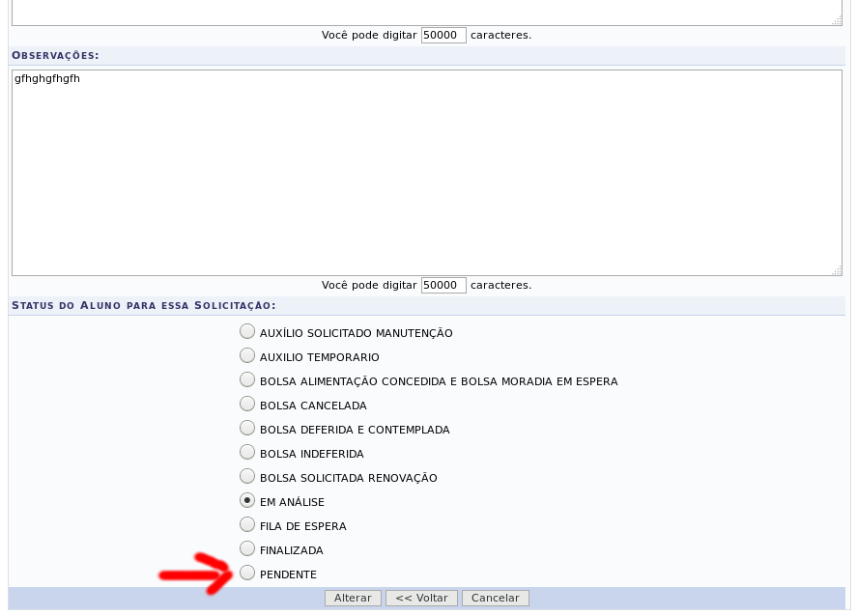Select FILA DE ESPERA option
Viewport: 857px width, 616px height.
click(247, 523)
